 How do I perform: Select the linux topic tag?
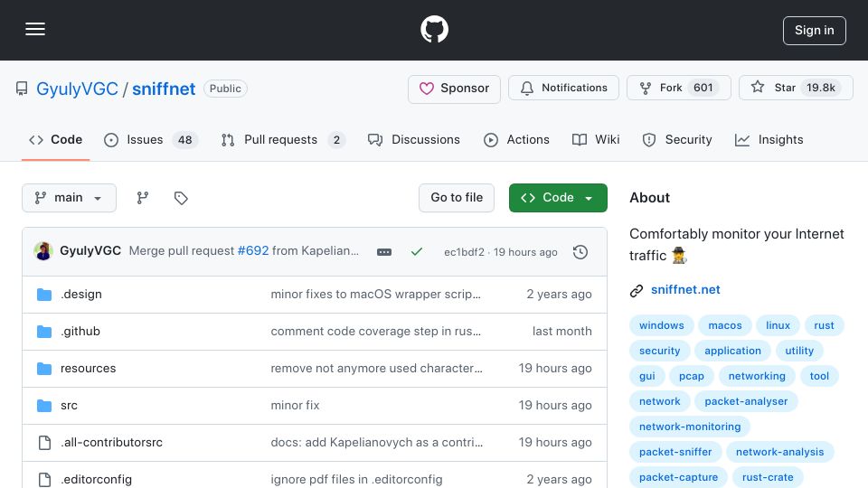pyautogui.click(x=778, y=325)
